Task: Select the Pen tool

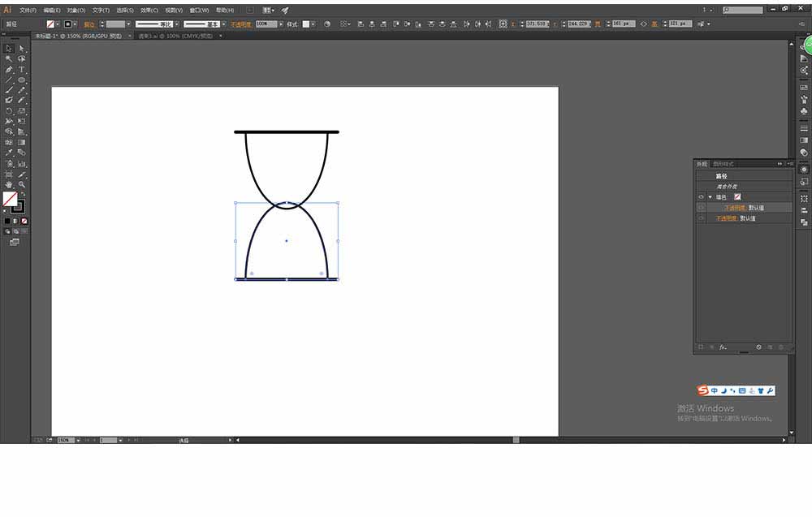Action: point(9,69)
